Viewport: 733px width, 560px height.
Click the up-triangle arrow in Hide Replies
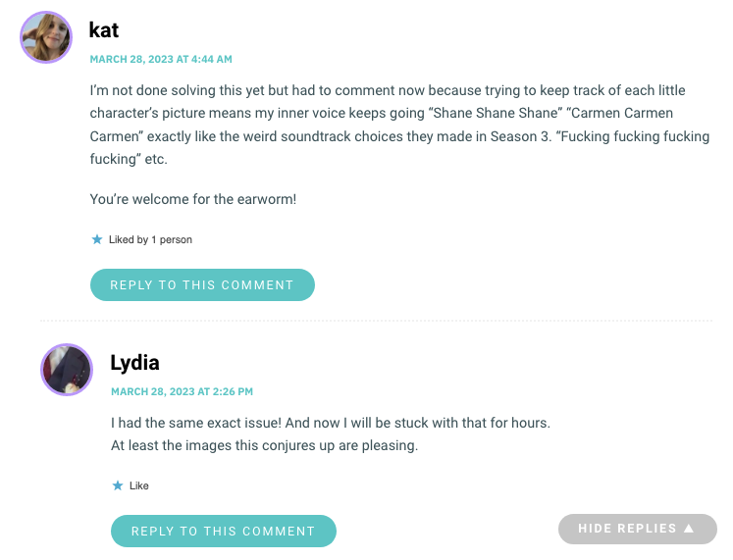[x=689, y=529]
